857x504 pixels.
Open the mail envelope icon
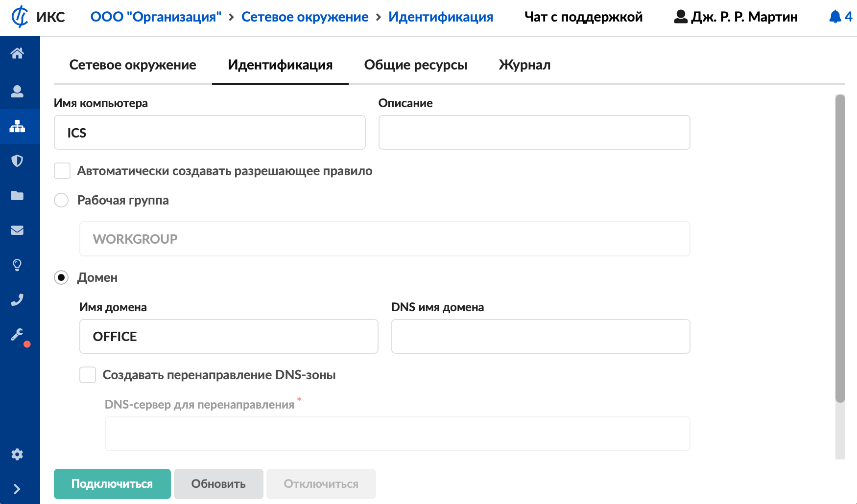pyautogui.click(x=18, y=230)
